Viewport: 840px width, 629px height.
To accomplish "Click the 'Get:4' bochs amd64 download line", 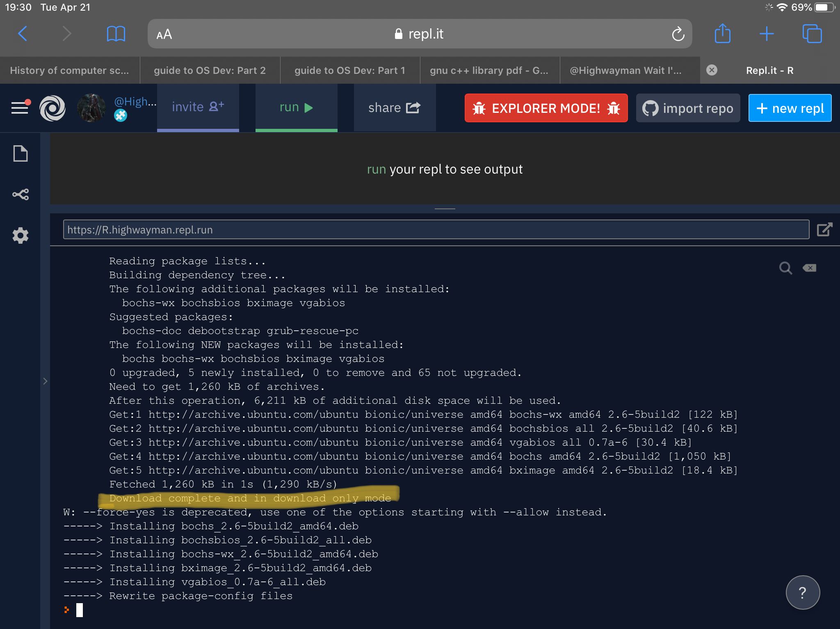I will [x=420, y=456].
